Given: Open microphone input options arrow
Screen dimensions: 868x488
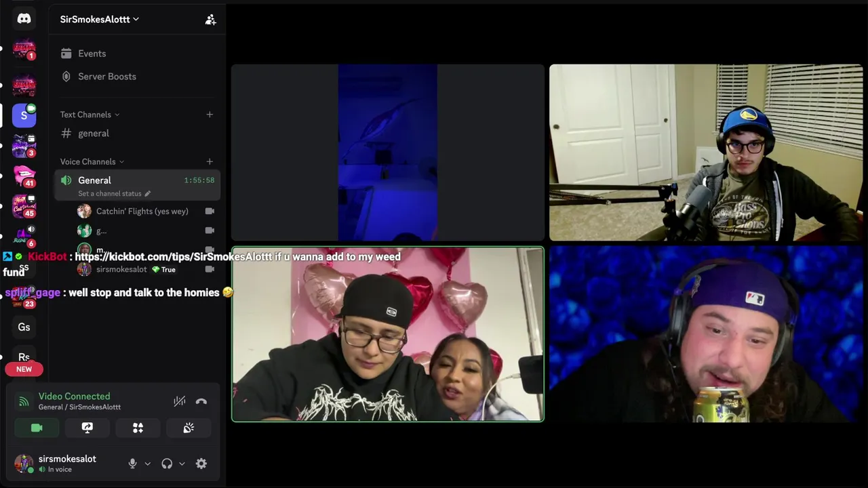Looking at the screenshot, I should [x=147, y=464].
